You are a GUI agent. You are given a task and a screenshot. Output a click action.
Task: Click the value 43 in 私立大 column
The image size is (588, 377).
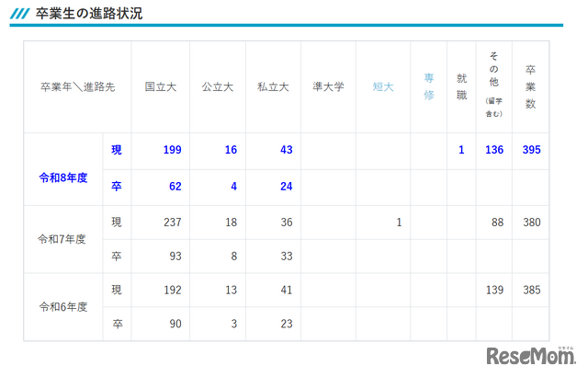(x=286, y=150)
